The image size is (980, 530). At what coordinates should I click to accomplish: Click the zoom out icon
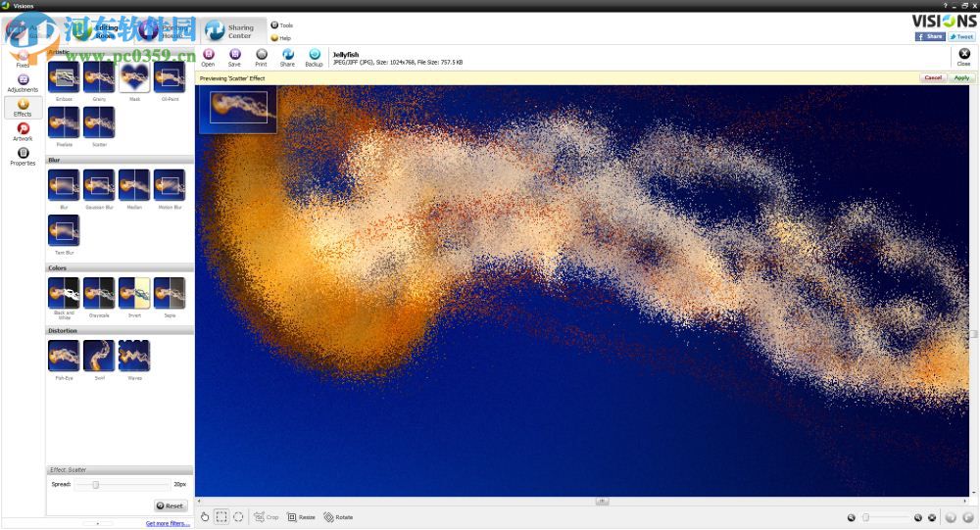click(x=852, y=517)
